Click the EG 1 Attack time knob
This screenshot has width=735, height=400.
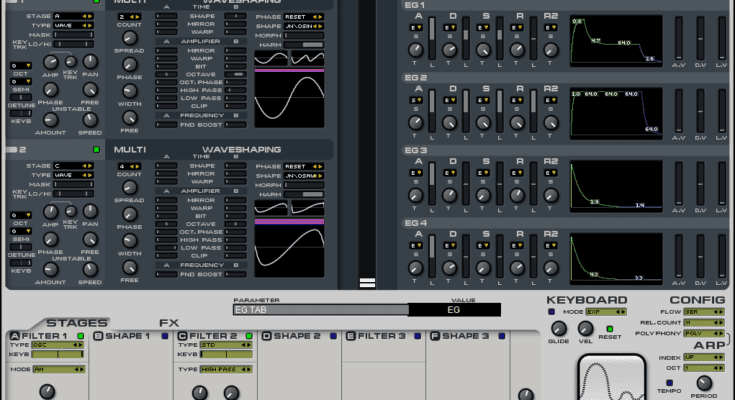click(416, 48)
